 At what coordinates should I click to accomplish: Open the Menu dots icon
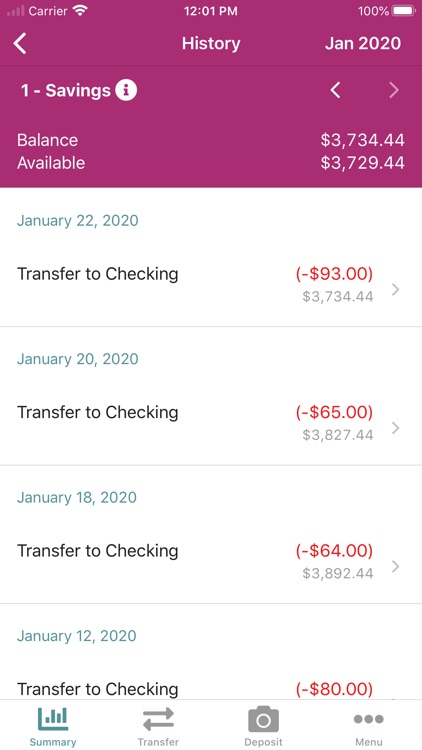tap(368, 719)
